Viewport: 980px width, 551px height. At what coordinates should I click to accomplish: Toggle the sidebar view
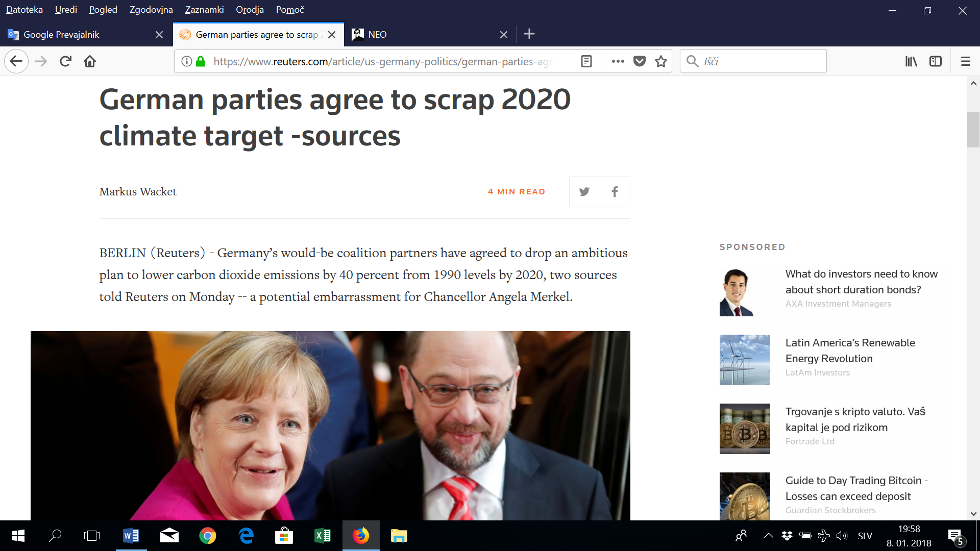click(936, 62)
